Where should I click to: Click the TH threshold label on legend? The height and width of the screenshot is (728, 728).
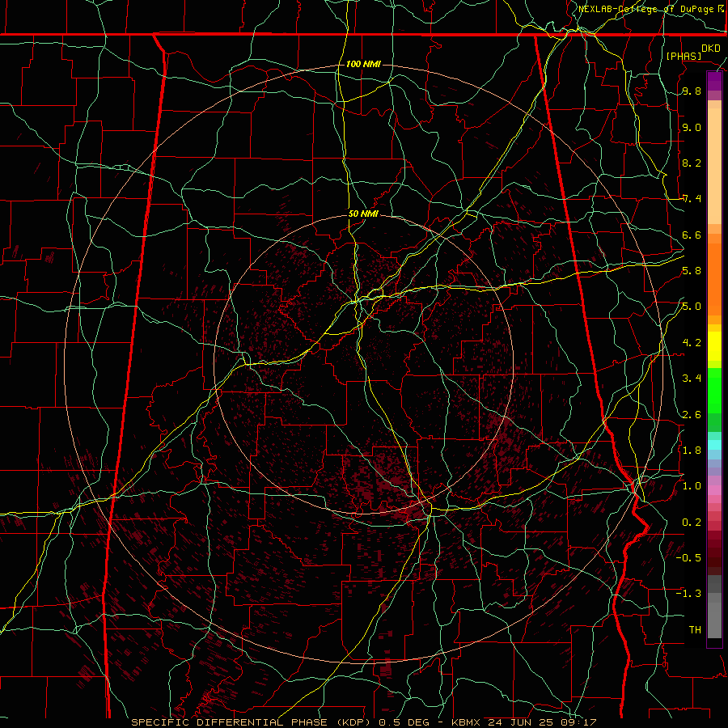coord(695,630)
